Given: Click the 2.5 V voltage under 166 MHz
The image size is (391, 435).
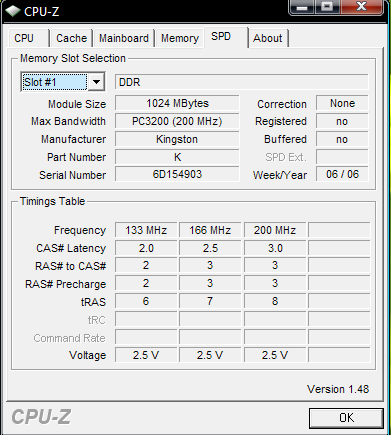Looking at the screenshot, I should tap(210, 355).
